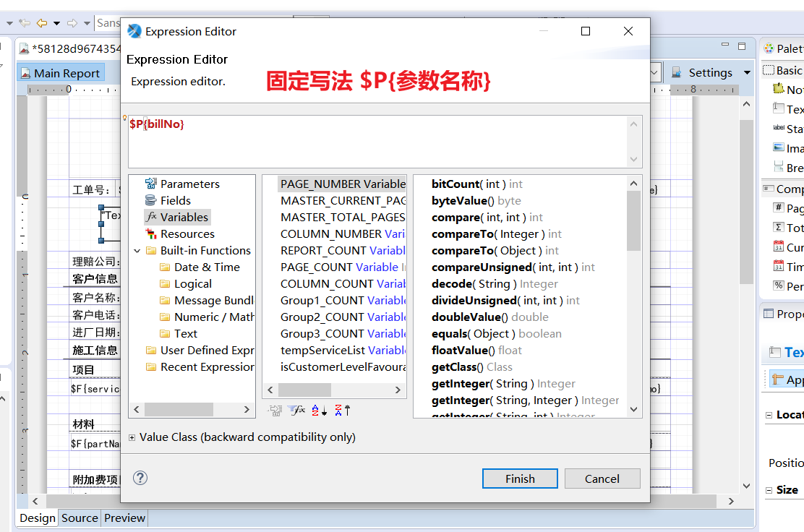The image size is (804, 532).
Task: Choose byteValue() method
Action: click(476, 200)
